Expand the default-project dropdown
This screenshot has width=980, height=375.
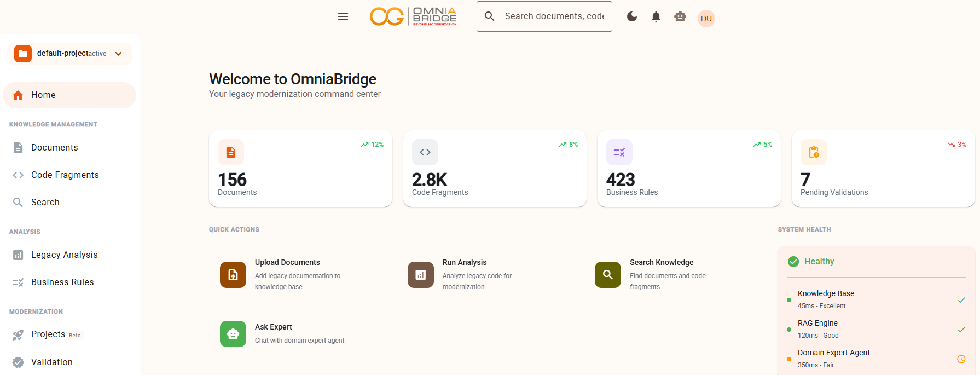(x=119, y=54)
